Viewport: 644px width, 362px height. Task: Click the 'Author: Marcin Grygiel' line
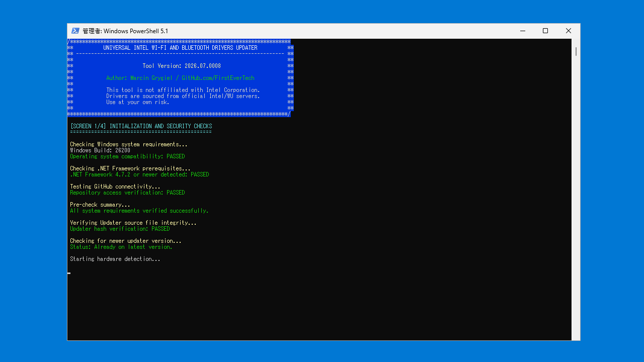[x=180, y=78]
